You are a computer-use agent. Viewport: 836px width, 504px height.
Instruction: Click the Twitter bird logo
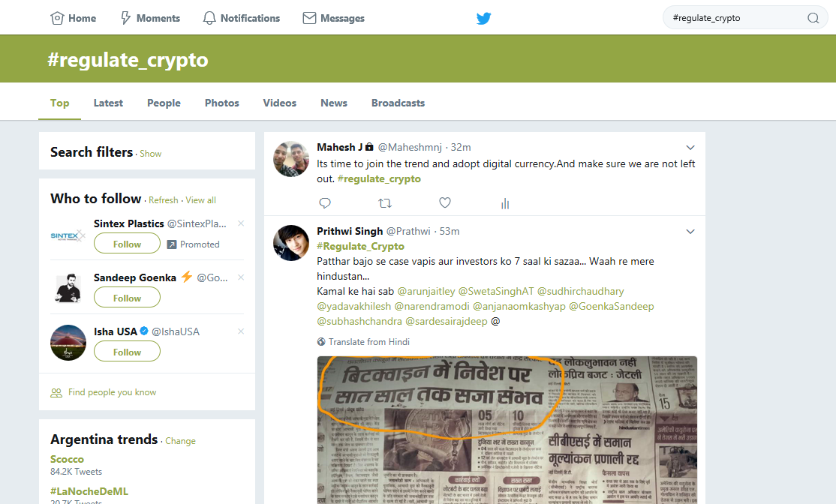483,18
